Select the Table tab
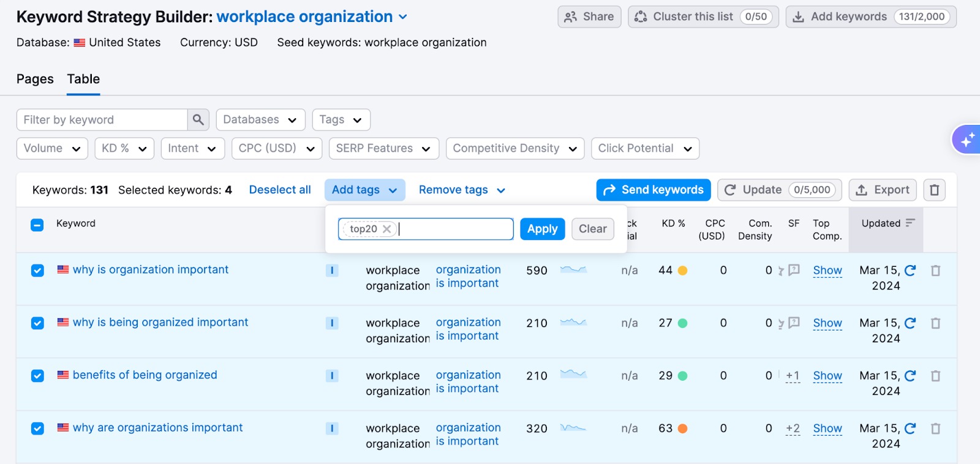The image size is (980, 464). pos(83,79)
